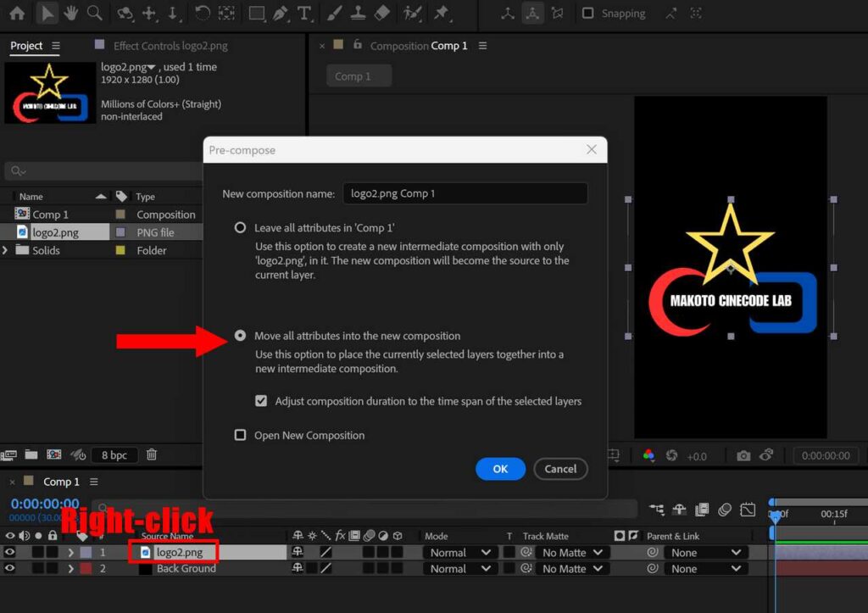Screen dimensions: 868x613
Task: Select the Rotation tool
Action: pyautogui.click(x=203, y=14)
